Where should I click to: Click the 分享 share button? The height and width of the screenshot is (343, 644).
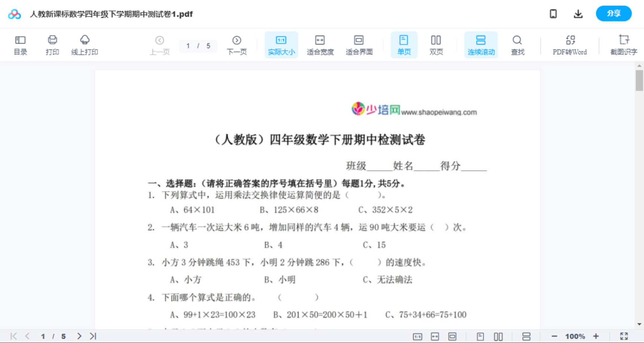(613, 13)
